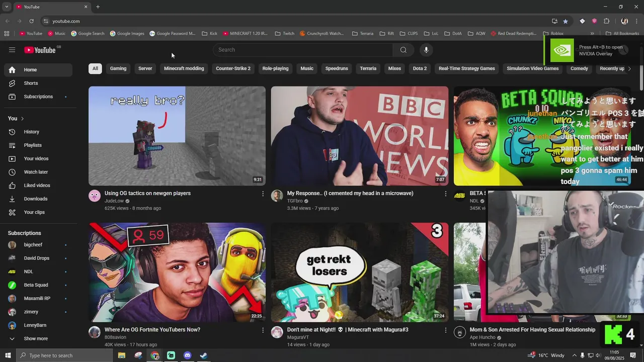The width and height of the screenshot is (644, 362).
Task: Open Liked videos in the sidebar
Action: pyautogui.click(x=38, y=186)
